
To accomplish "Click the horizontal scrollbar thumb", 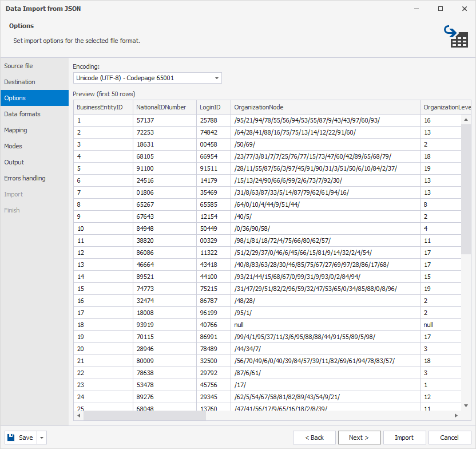I will click(145, 415).
